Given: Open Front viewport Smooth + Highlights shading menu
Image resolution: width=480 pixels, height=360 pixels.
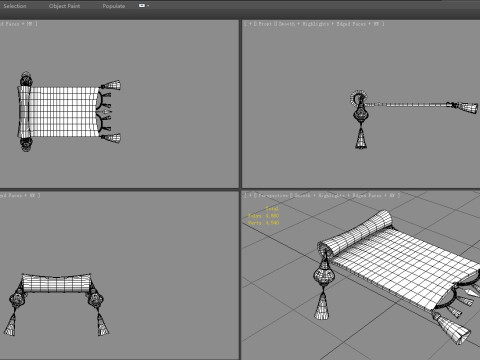Looking at the screenshot, I should click(304, 24).
